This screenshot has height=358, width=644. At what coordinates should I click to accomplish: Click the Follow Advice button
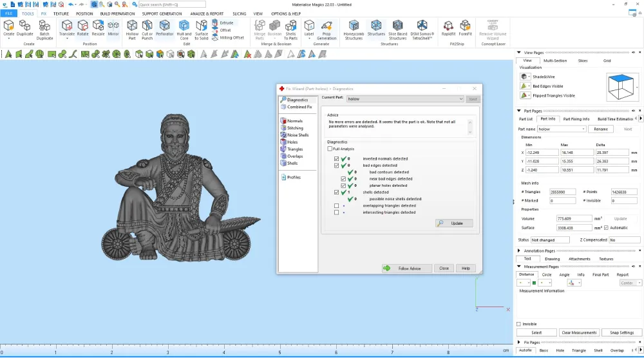pos(406,268)
